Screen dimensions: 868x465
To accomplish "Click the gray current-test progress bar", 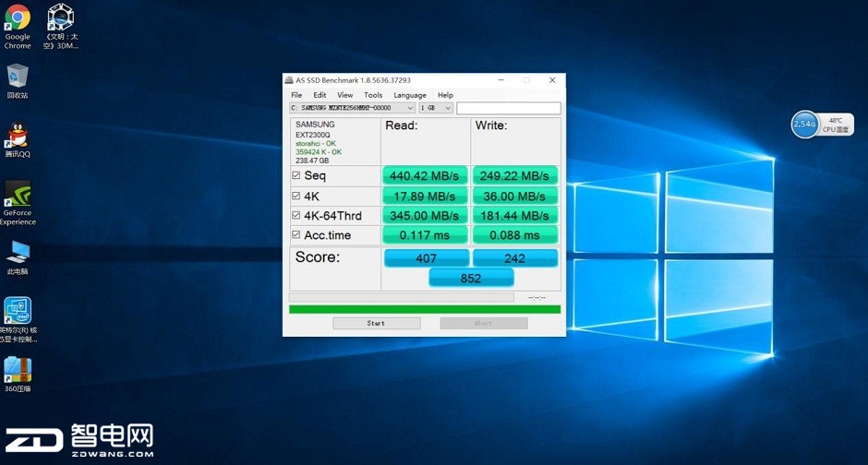I will tap(402, 297).
